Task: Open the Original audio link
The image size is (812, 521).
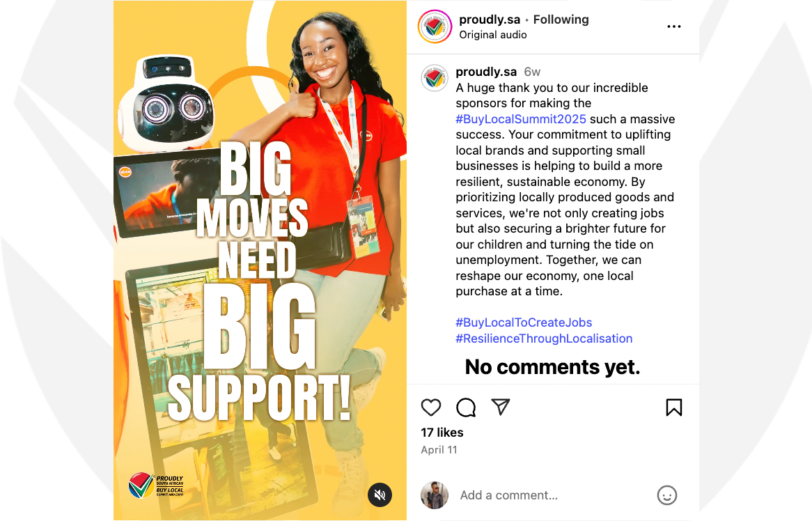Action: point(492,35)
